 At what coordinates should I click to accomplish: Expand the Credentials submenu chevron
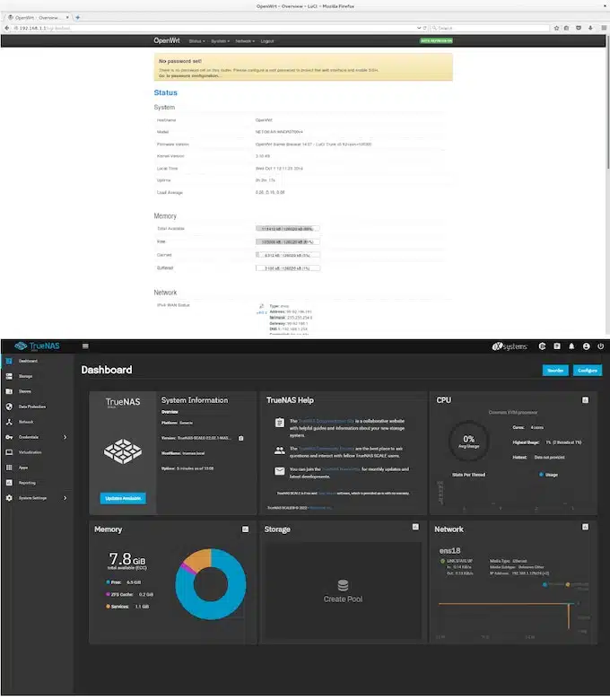[x=65, y=437]
